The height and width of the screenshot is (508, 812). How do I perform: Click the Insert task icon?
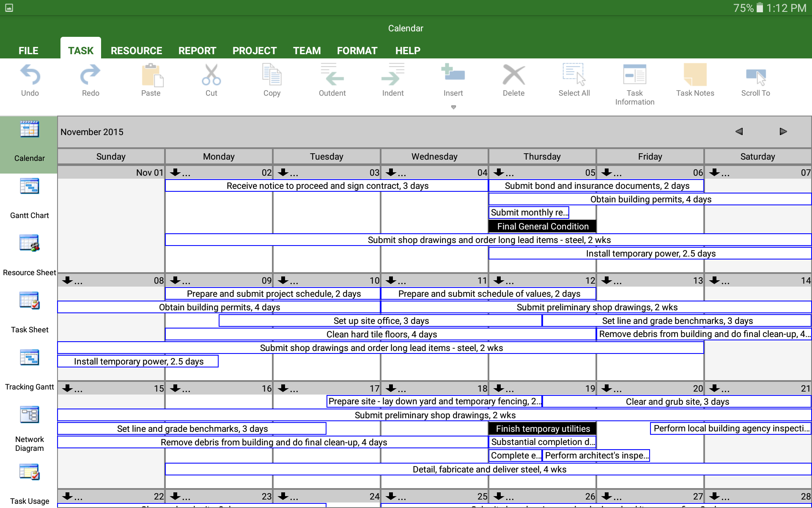(453, 73)
